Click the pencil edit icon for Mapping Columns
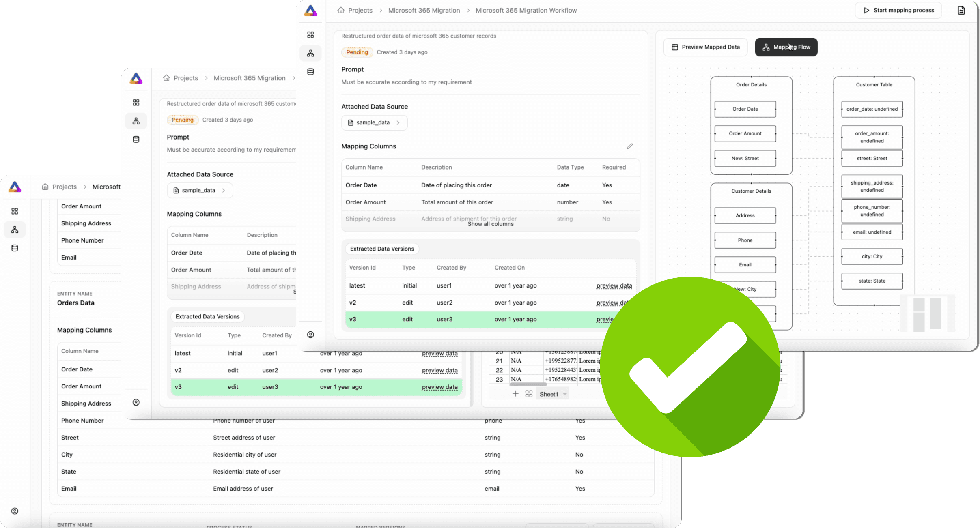The image size is (980, 528). coord(630,146)
